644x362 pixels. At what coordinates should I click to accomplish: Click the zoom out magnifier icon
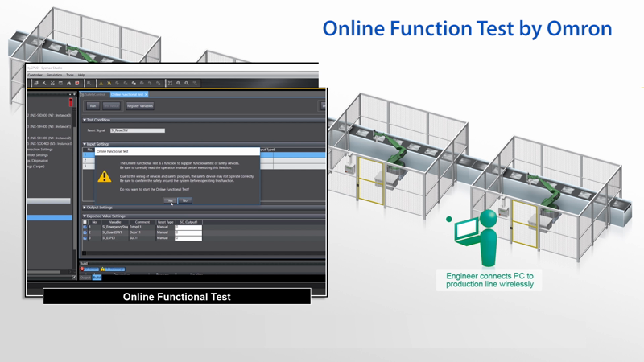pos(187,84)
